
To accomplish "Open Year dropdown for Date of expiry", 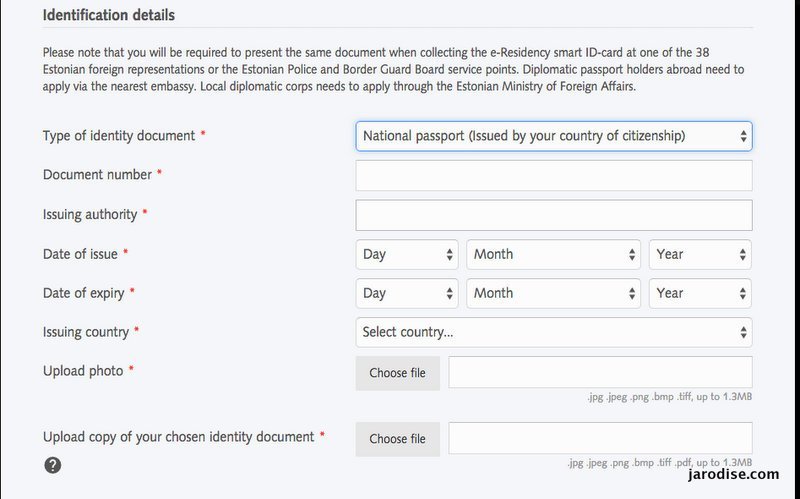I will 700,293.
